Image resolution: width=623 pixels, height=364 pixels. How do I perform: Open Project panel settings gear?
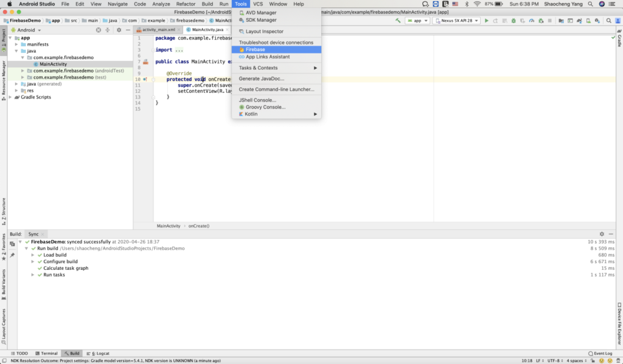[119, 30]
